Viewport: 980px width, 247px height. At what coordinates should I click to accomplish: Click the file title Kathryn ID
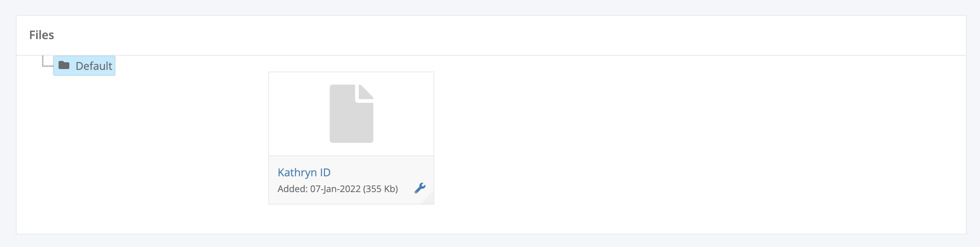point(304,172)
